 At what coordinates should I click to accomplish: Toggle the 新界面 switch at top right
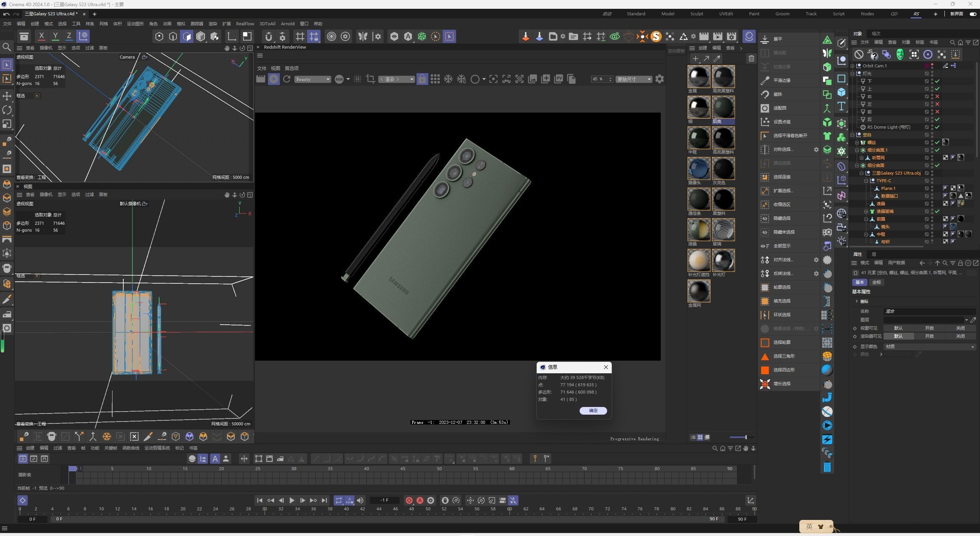(973, 14)
